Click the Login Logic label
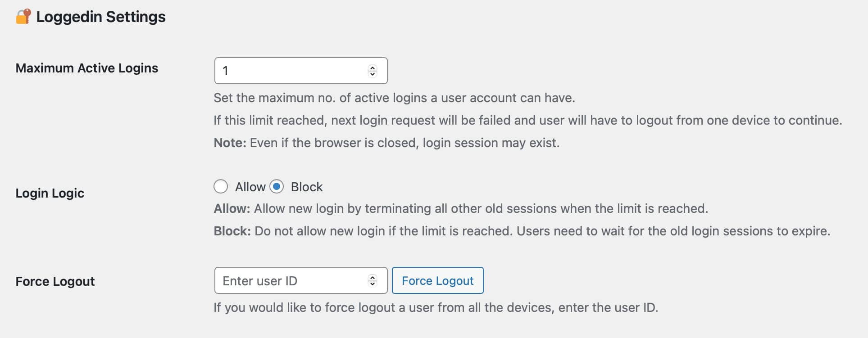The width and height of the screenshot is (868, 338). pyautogui.click(x=50, y=193)
